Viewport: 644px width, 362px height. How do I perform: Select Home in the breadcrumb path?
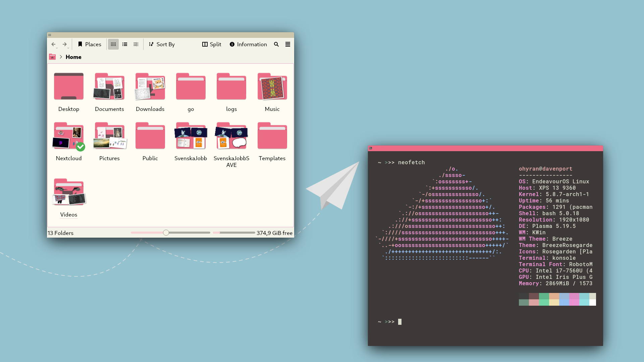tap(73, 57)
